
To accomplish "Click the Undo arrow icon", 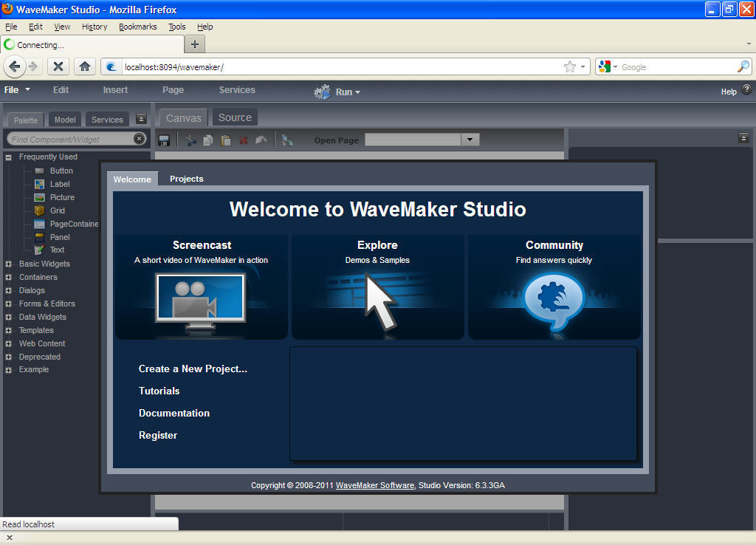I will pos(261,140).
